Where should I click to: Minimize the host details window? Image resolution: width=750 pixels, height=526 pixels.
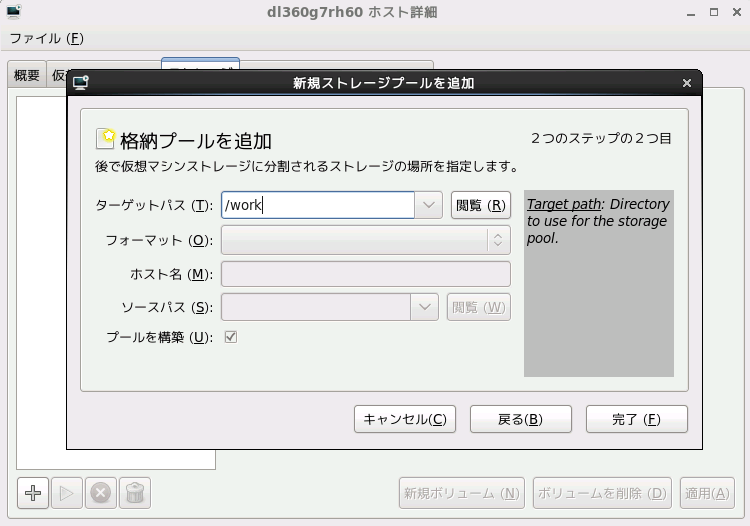tap(691, 12)
